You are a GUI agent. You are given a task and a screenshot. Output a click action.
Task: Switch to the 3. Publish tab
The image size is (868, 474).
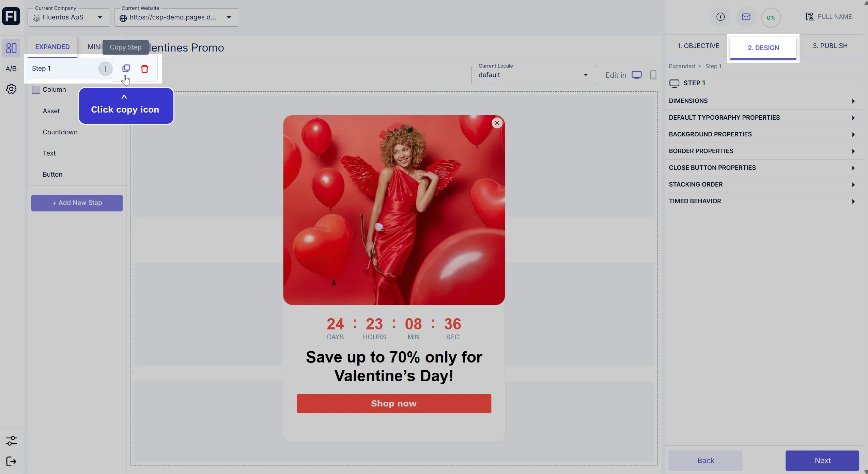830,46
